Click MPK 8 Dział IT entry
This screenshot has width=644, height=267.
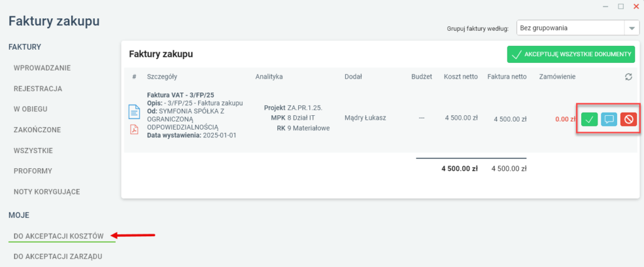[294, 118]
